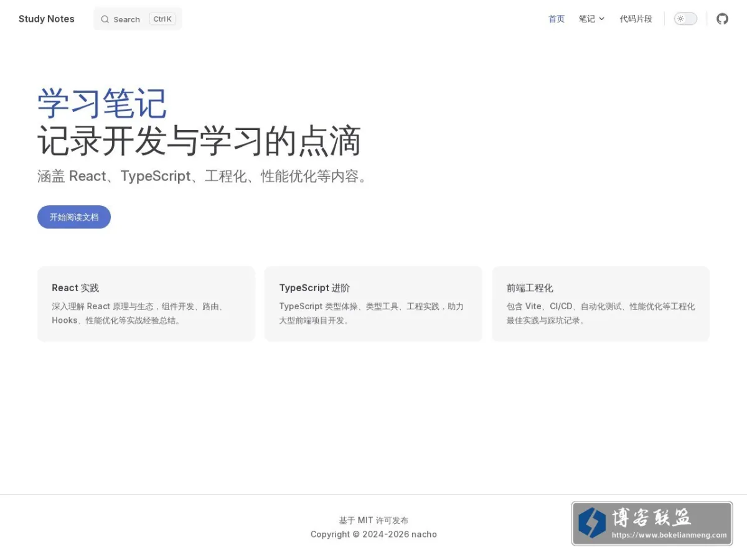Click the 基于 MIT 许可发布 footer text
This screenshot has height=560, width=747.
click(x=374, y=520)
